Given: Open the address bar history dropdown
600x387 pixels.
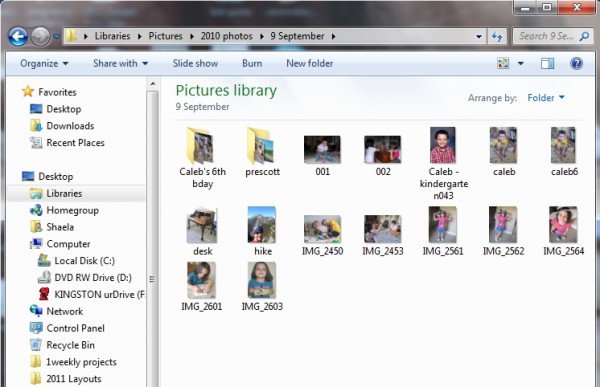Looking at the screenshot, I should [479, 36].
